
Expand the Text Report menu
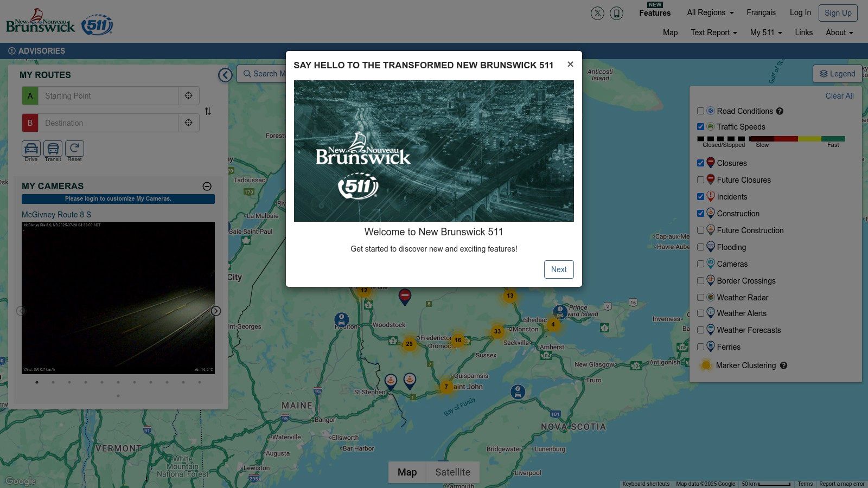click(x=713, y=33)
